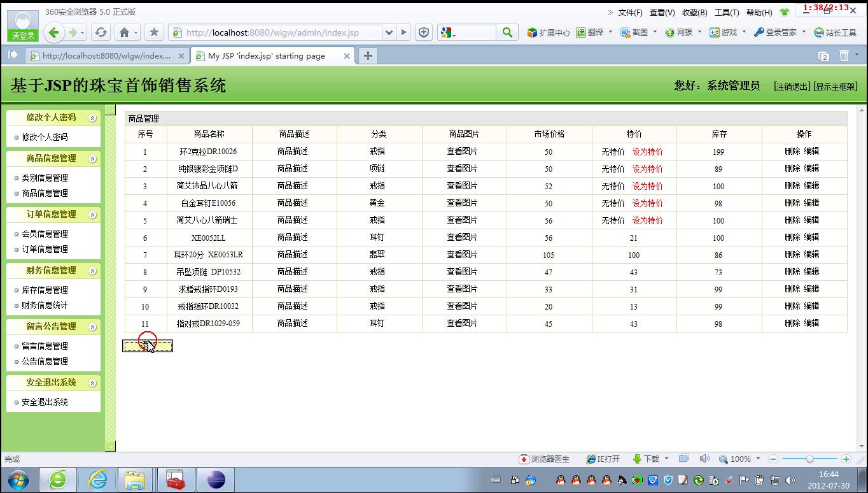Open 公告信息管理 in sidebar

pos(45,361)
